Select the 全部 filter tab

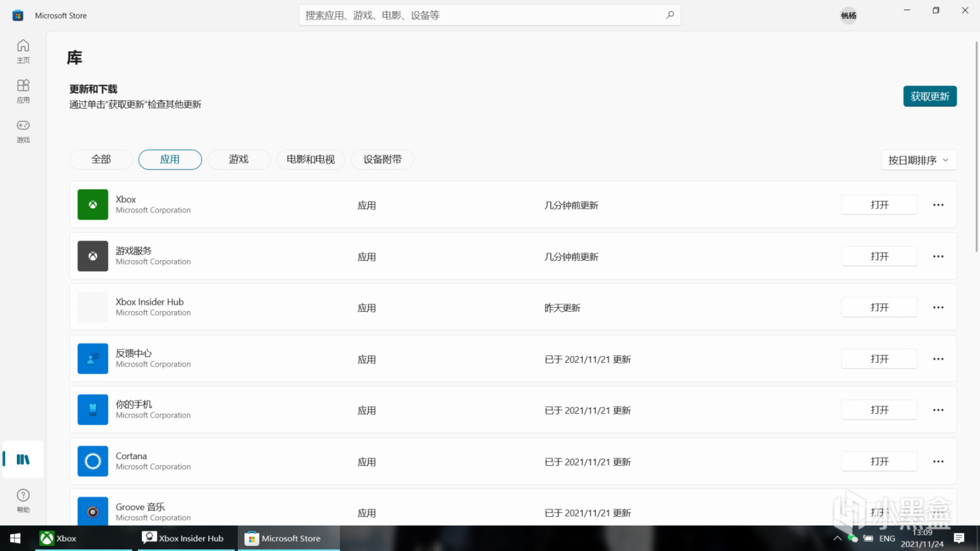(x=101, y=159)
